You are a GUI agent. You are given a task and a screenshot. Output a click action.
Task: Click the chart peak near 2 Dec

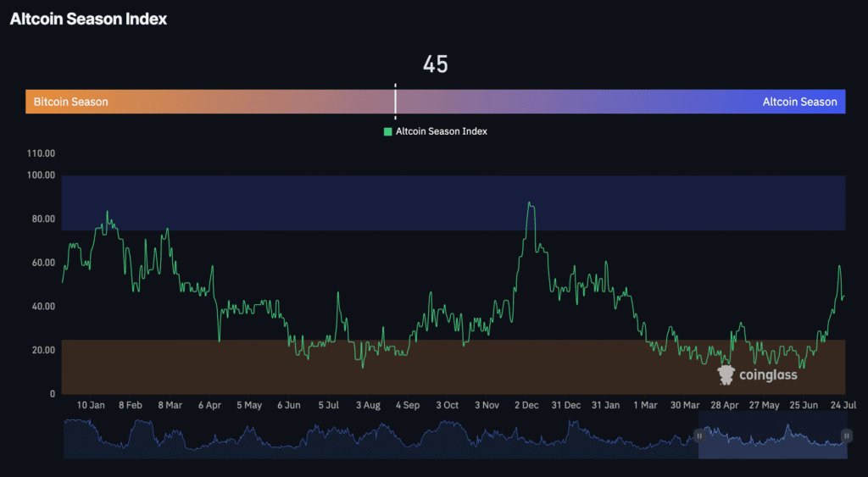click(530, 203)
